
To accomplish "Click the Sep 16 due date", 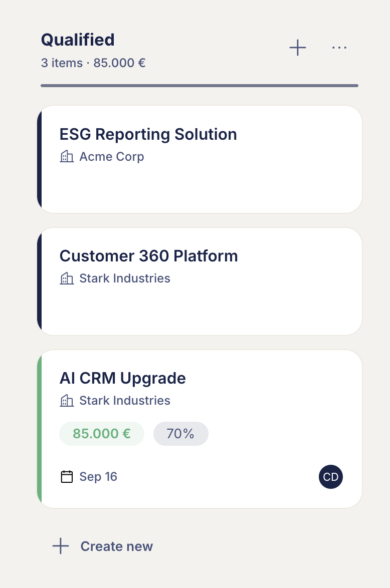I will [98, 477].
